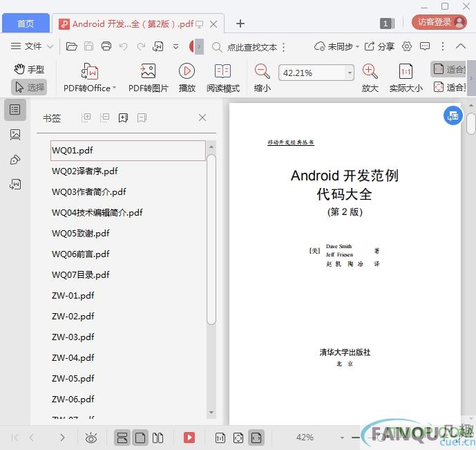476x450 pixels.
Task: Add a new bookmark icon
Action: coord(123,118)
